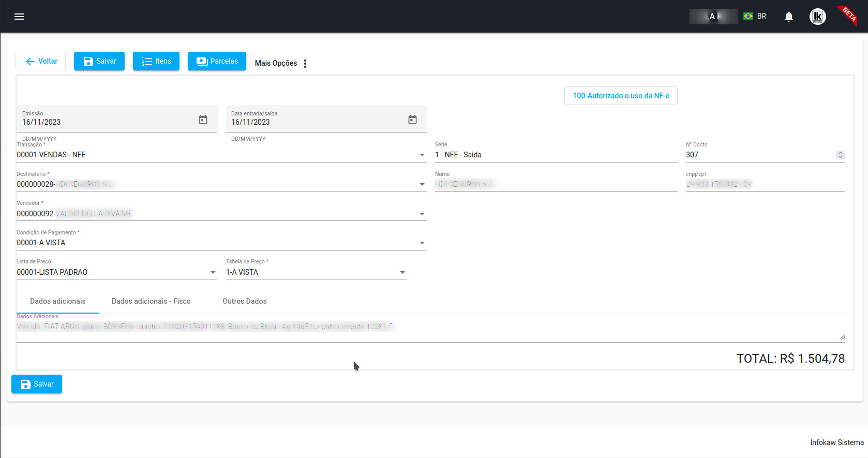Screen dimensions: 868x458
Task: Grab the text area resize handle
Action: tap(842, 337)
